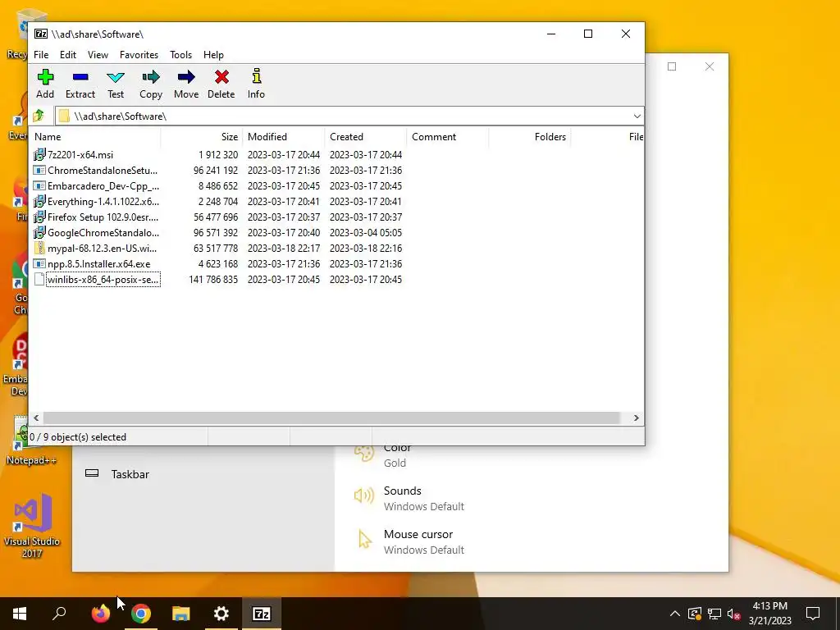Click the mypal archive file icon
Image resolution: width=840 pixels, height=630 pixels.
pos(39,248)
